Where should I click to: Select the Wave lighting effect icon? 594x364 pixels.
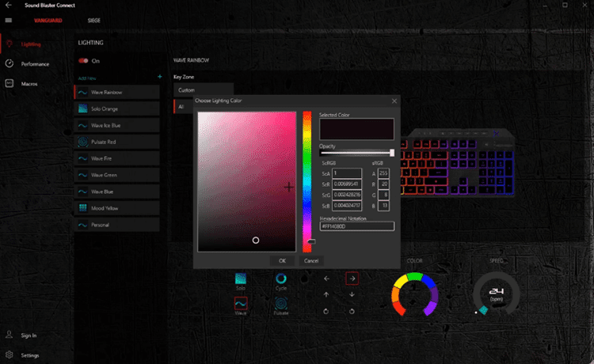coord(241,303)
